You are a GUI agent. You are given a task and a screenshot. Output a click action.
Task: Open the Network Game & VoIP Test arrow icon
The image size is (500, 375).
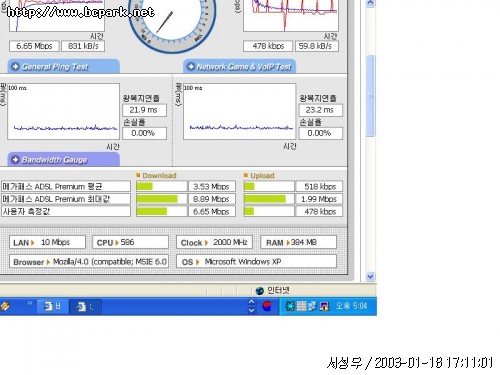tap(190, 67)
